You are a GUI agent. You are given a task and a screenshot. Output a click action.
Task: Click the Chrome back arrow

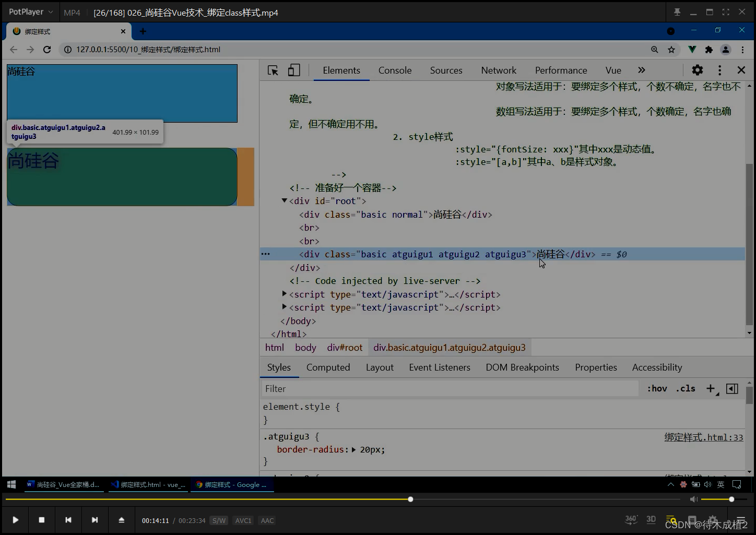pos(14,50)
